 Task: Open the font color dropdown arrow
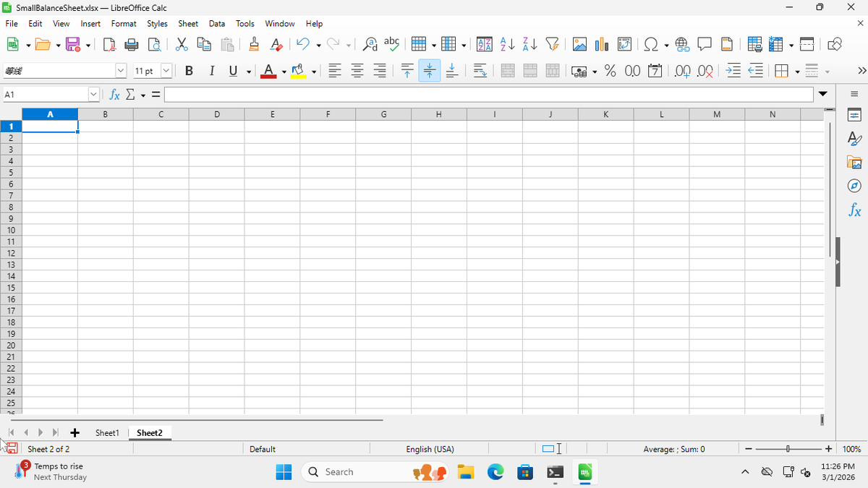[x=283, y=71]
